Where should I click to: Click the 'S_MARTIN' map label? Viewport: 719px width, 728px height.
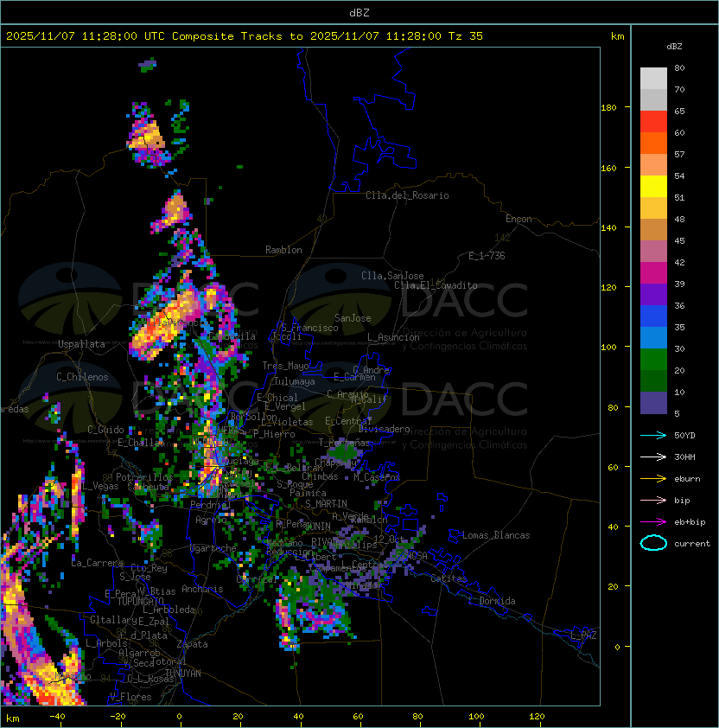pos(326,504)
